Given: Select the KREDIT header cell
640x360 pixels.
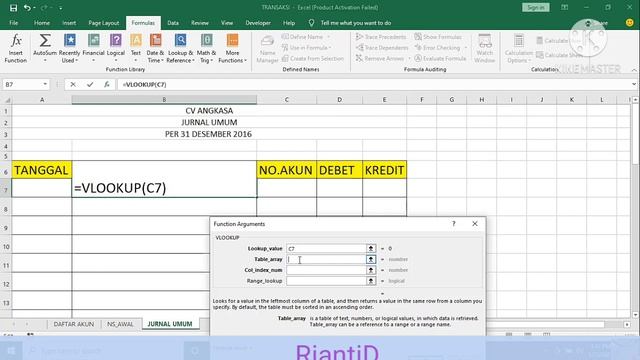Looking at the screenshot, I should (384, 170).
